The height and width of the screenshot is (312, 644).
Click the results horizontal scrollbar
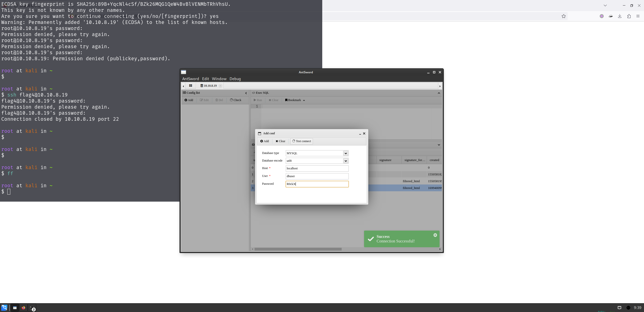pyautogui.click(x=298, y=249)
